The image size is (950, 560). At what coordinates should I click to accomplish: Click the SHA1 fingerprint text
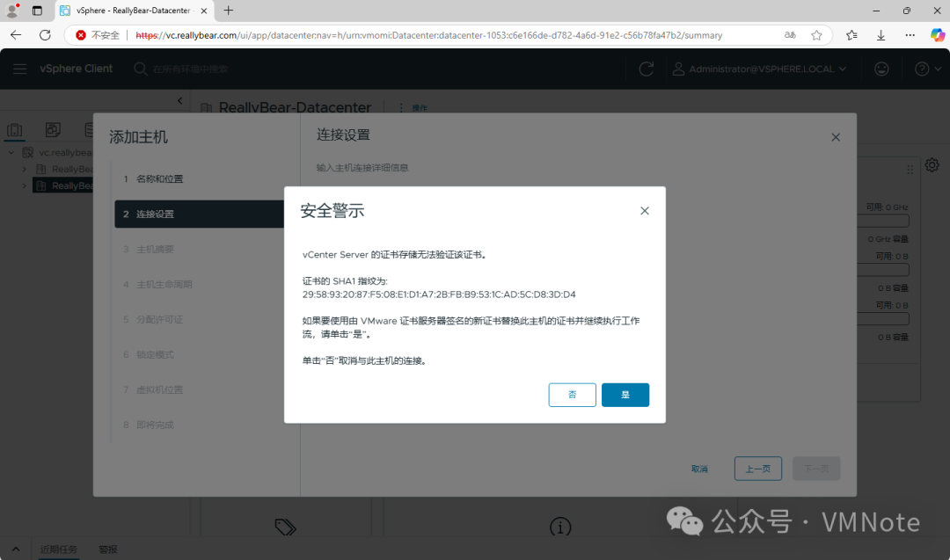coord(439,295)
